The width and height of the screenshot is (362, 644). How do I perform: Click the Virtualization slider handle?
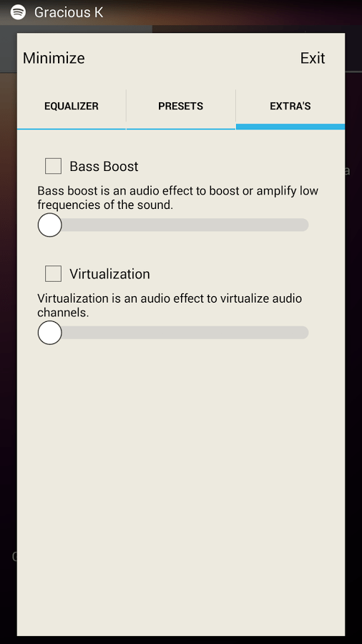tap(49, 333)
